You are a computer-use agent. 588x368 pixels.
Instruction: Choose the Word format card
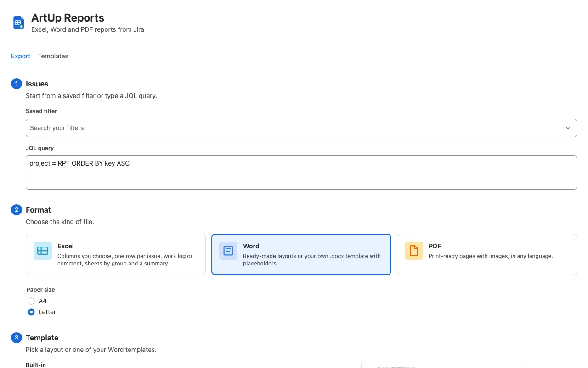click(x=301, y=254)
